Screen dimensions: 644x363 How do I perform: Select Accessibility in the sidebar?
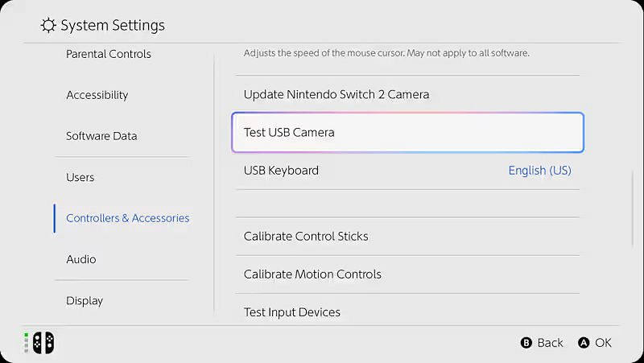97,95
